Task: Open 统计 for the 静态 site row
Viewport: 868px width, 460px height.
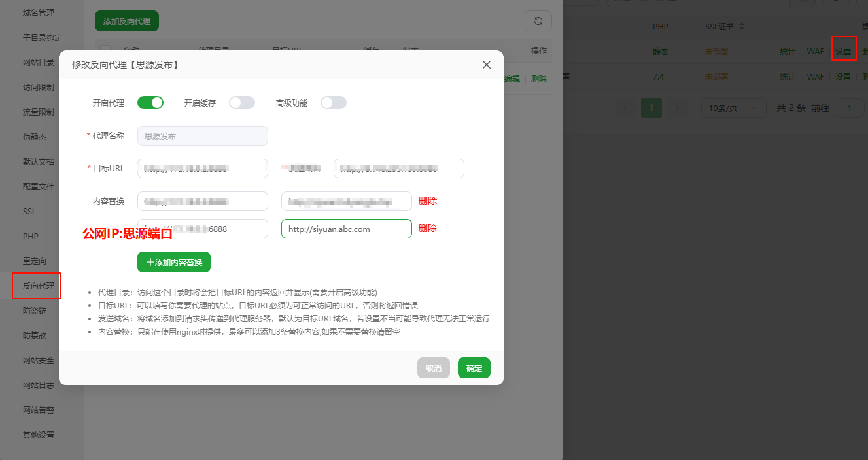Action: tap(788, 51)
